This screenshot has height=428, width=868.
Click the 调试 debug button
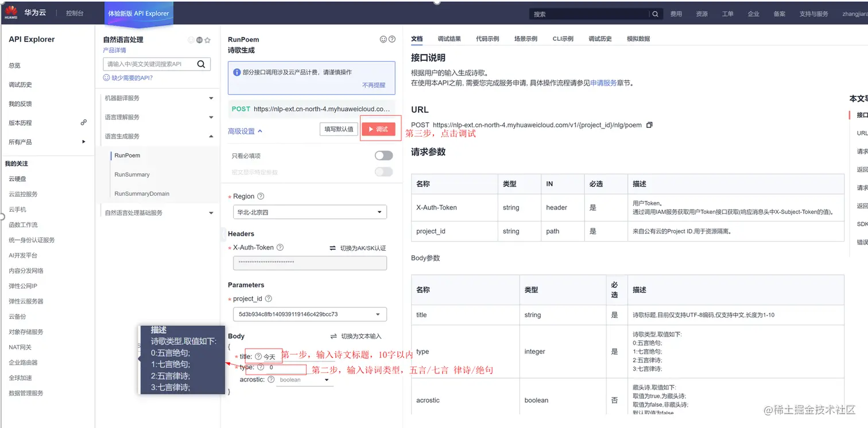378,130
